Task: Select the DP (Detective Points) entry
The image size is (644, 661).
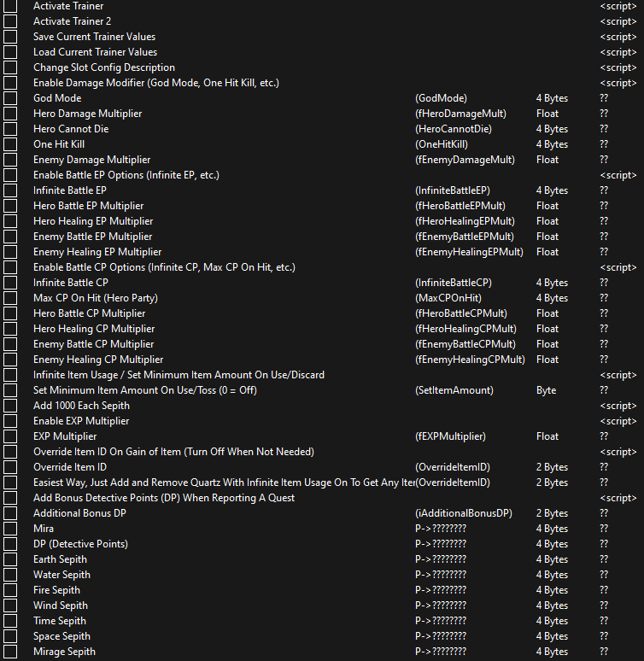Action: coord(80,544)
